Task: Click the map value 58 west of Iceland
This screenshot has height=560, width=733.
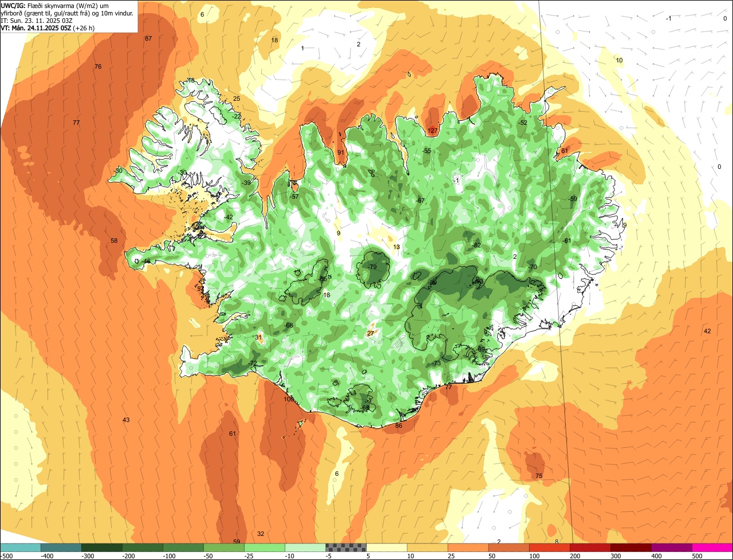Action: pyautogui.click(x=114, y=241)
